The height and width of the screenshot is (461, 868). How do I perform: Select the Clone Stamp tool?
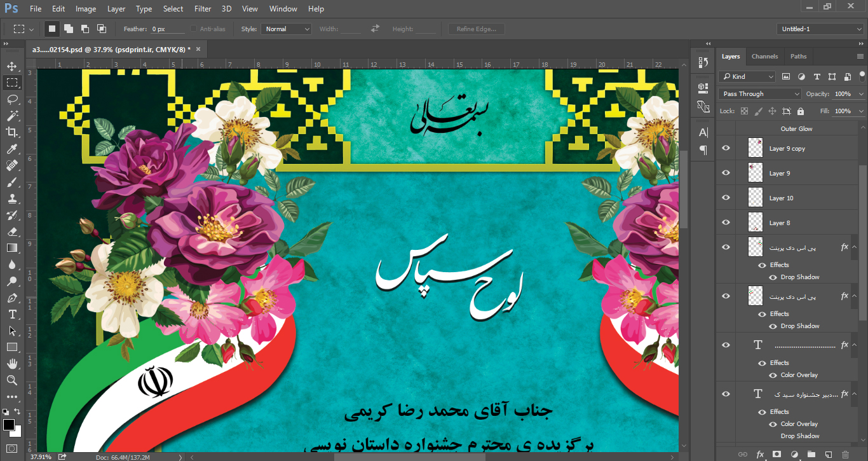pos(11,198)
